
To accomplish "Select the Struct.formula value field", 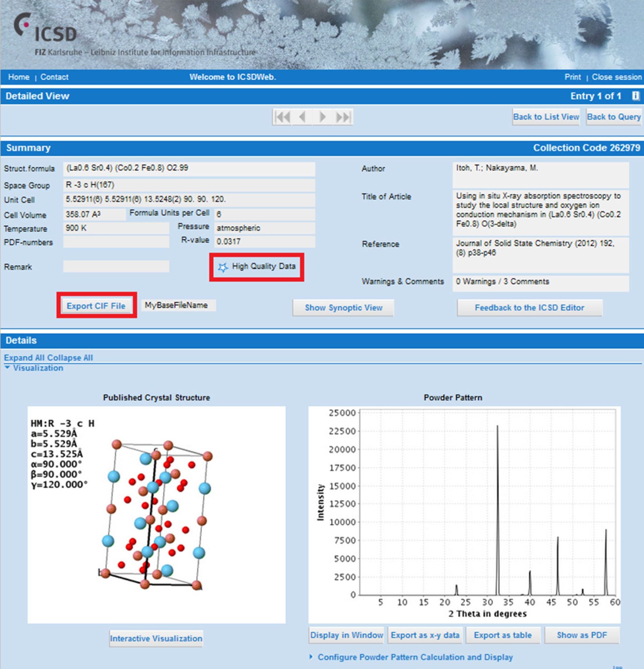I will coord(189,169).
